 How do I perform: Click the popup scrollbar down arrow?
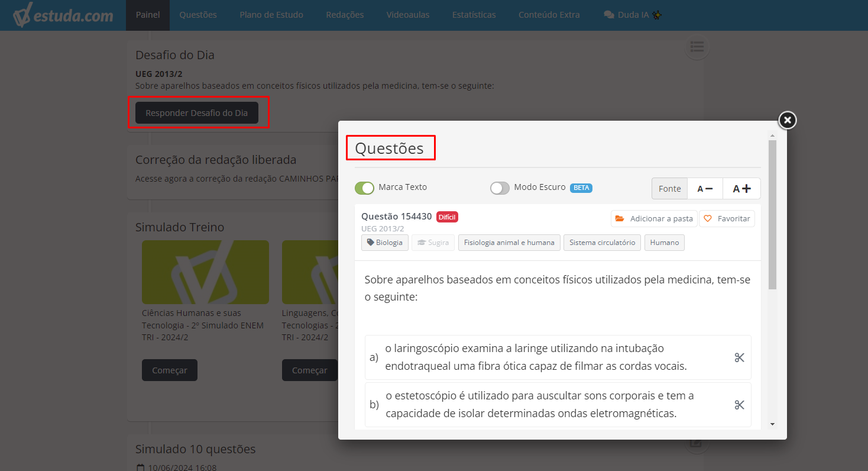point(772,424)
